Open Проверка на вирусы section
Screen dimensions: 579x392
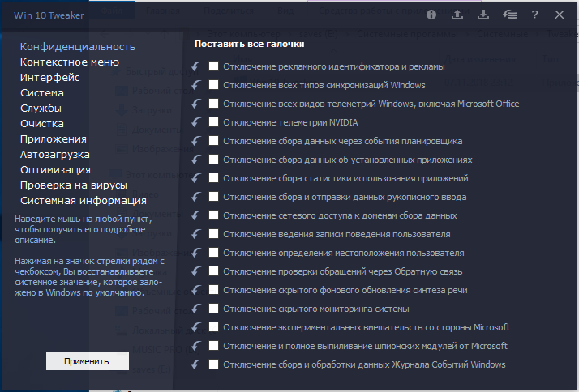coord(74,185)
